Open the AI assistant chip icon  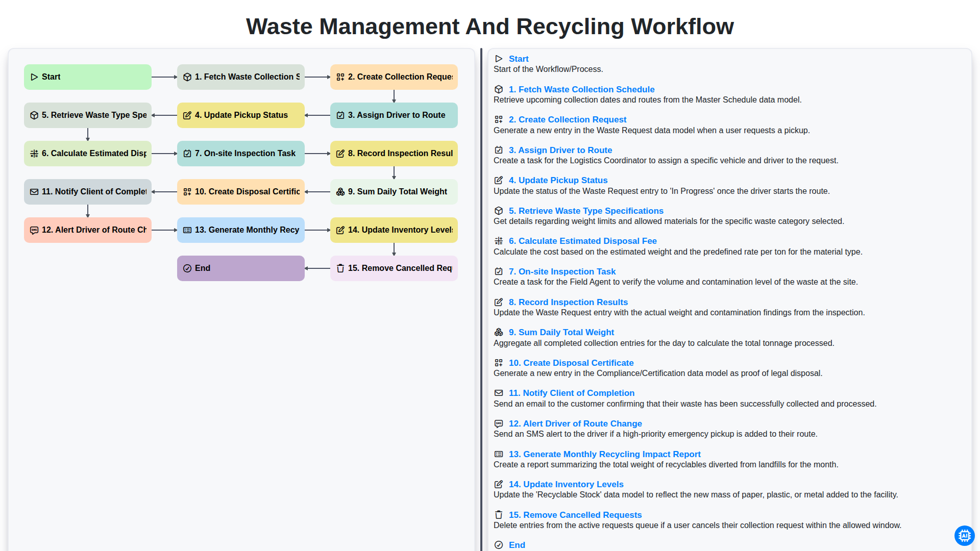pyautogui.click(x=964, y=536)
